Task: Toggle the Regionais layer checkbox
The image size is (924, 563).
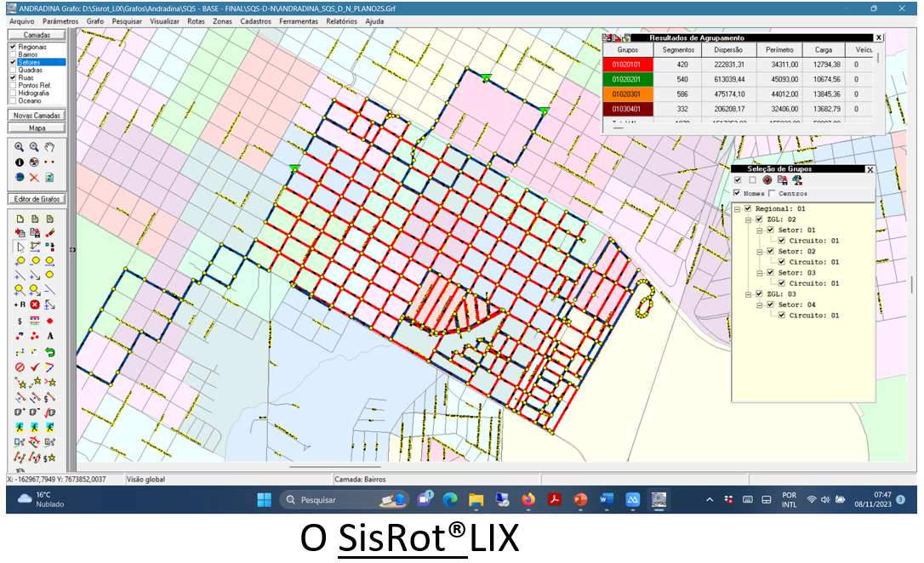Action: 13,47
